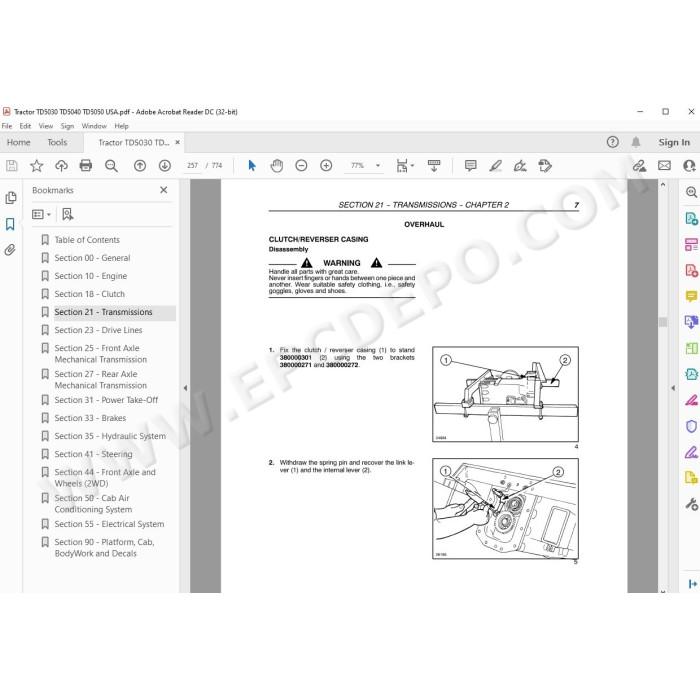Open the Window menu
Screen dimensions: 700x700
94,126
